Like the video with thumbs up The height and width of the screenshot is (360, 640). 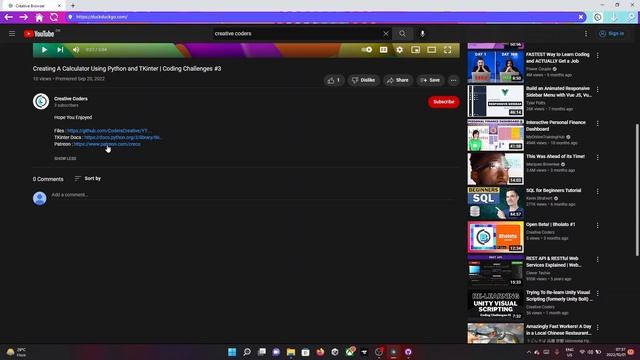(x=334, y=80)
